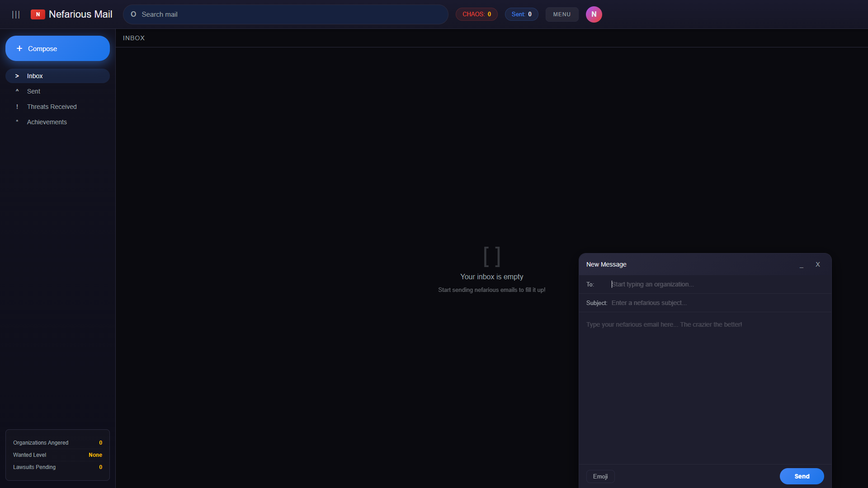Open the Emoji picker
The height and width of the screenshot is (488, 868).
(600, 476)
